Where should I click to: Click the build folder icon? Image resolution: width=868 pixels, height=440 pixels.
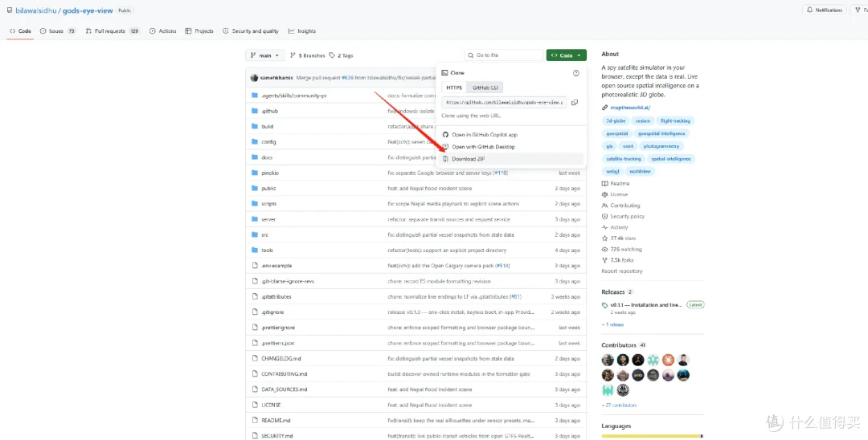tap(255, 127)
